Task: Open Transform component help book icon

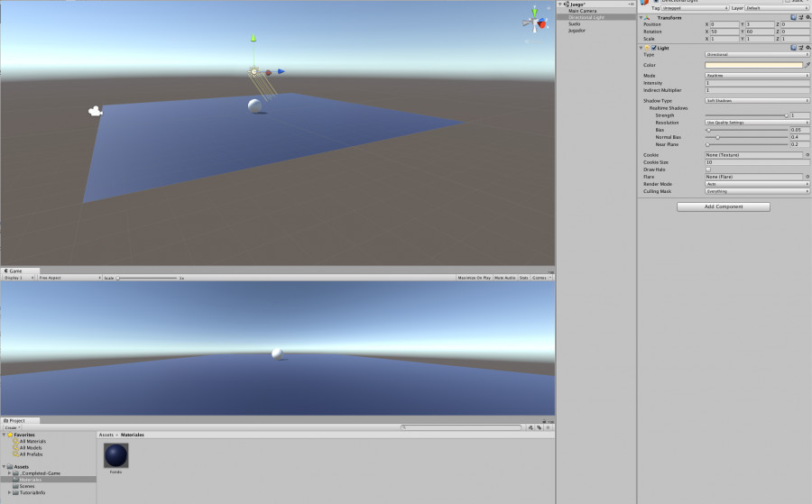Action: [793, 18]
